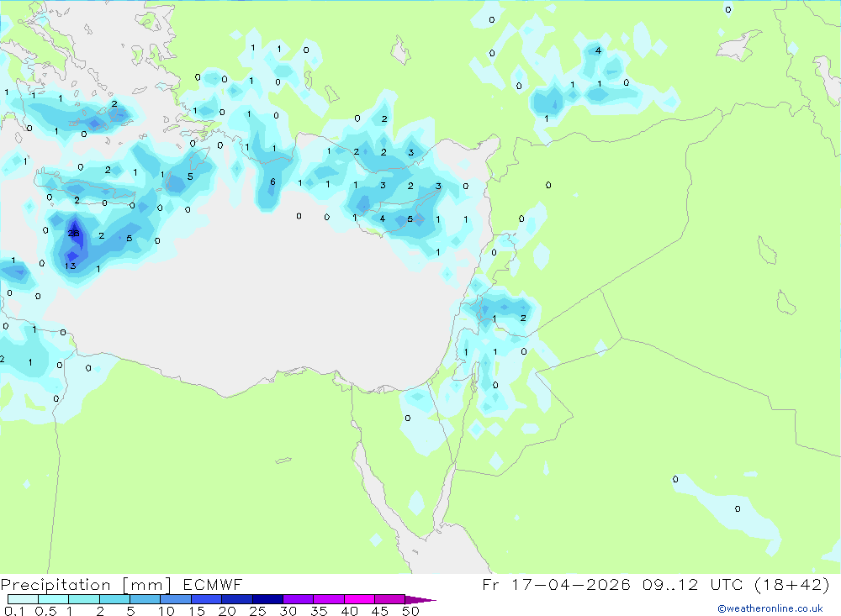Screen dimensions: 841x616
Task: Click the '(18+42)' forecast offset text
Action: click(x=791, y=584)
